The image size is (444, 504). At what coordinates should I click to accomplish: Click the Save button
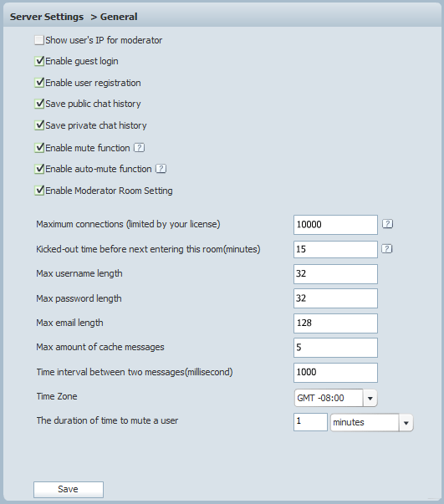pyautogui.click(x=69, y=490)
